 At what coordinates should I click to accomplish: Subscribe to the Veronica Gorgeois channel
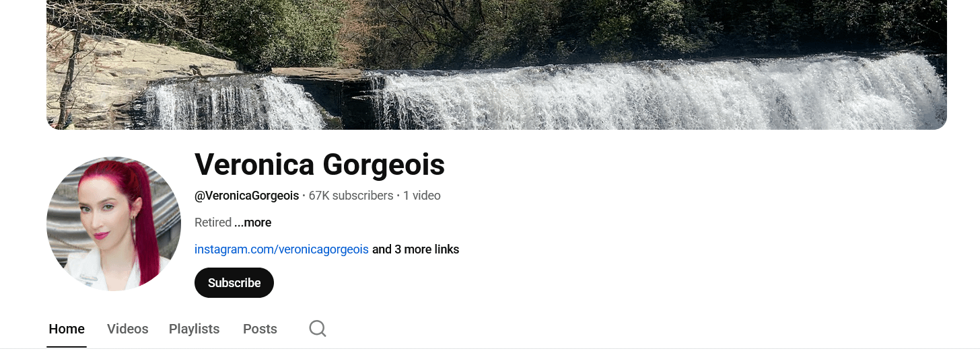[x=234, y=282]
